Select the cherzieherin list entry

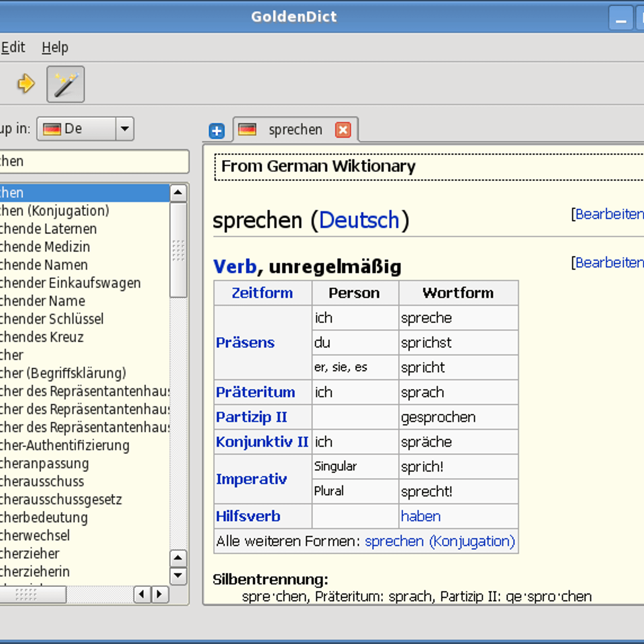pyautogui.click(x=85, y=572)
